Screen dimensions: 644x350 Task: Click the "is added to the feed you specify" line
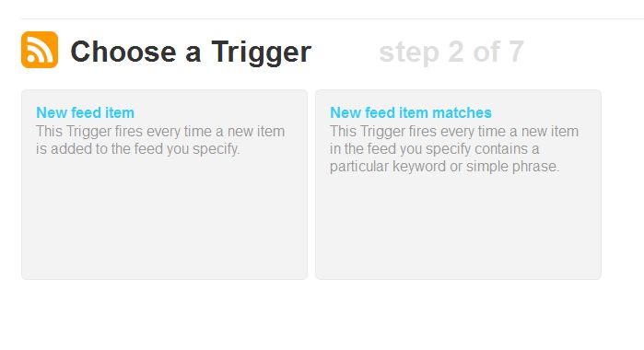[x=137, y=148]
